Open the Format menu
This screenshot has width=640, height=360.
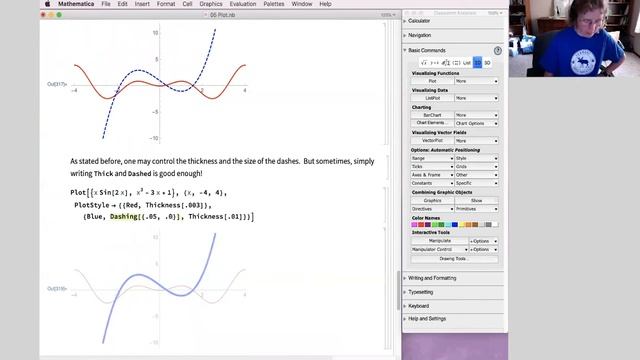click(x=166, y=4)
